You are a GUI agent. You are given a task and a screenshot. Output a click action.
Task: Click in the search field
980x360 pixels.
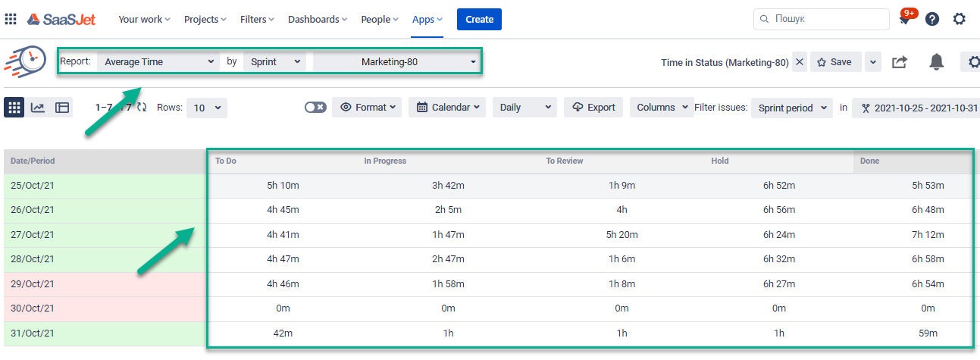pyautogui.click(x=822, y=19)
